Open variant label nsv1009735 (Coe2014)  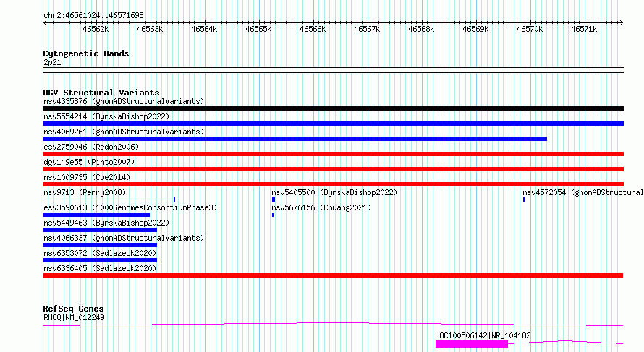87,177
